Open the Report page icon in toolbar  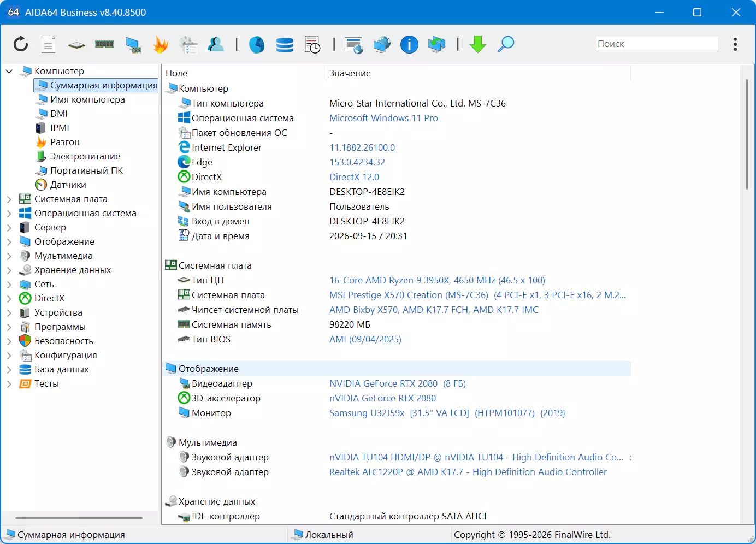[49, 44]
